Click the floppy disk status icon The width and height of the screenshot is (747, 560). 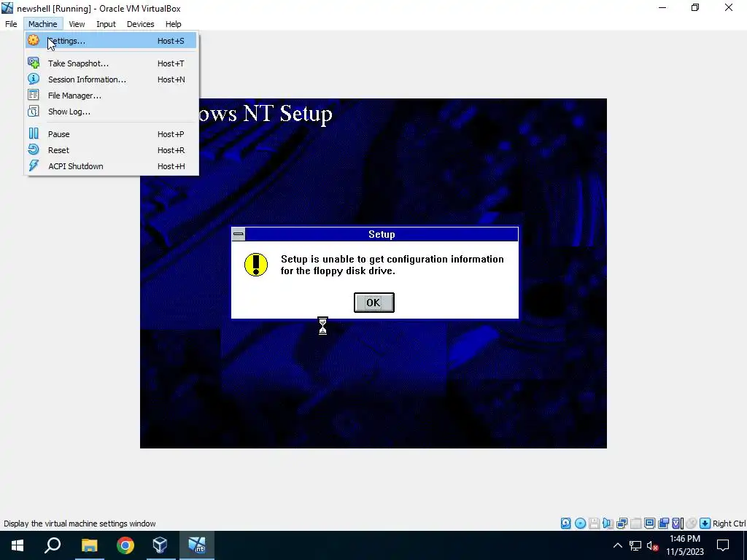coord(594,524)
